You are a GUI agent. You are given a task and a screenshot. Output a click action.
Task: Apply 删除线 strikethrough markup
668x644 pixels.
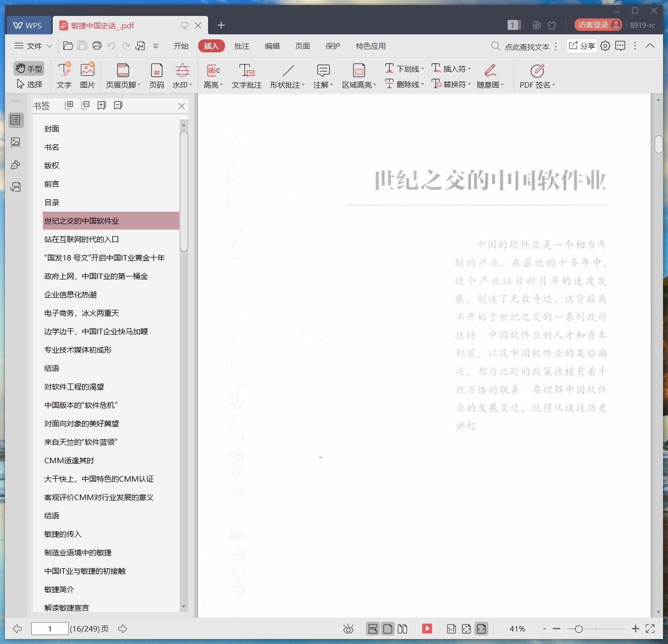[x=404, y=84]
